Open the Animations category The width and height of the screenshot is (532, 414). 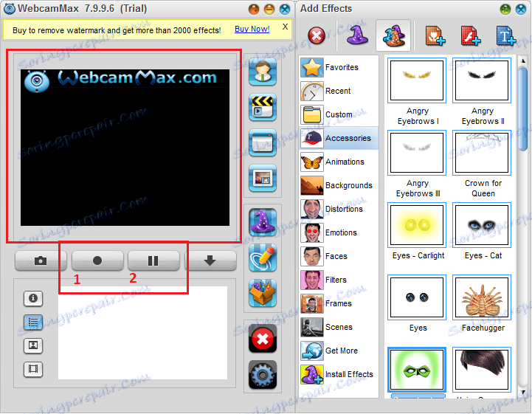(x=339, y=162)
